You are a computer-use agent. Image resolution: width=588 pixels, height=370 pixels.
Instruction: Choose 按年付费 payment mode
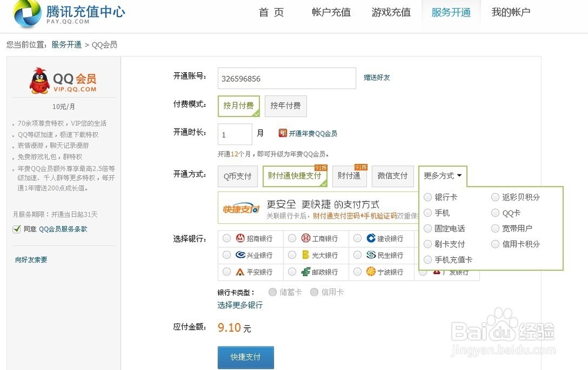click(285, 106)
